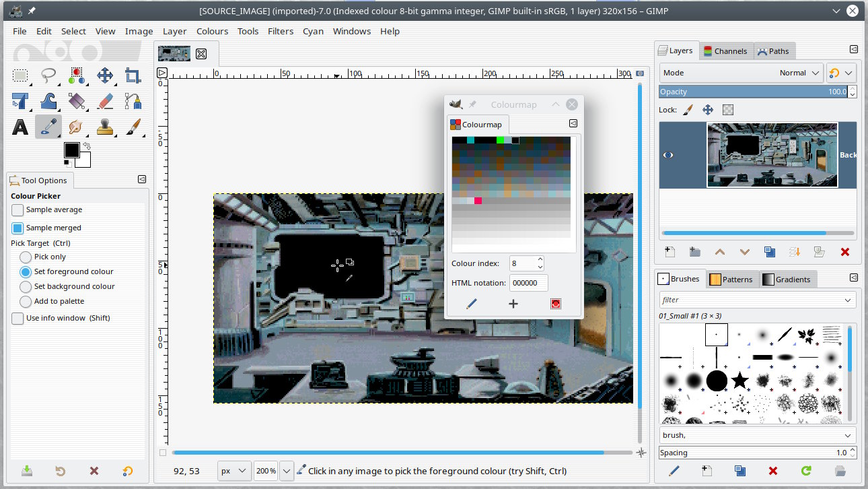868x489 pixels.
Task: Select the Unified Transform tool
Action: pos(20,101)
